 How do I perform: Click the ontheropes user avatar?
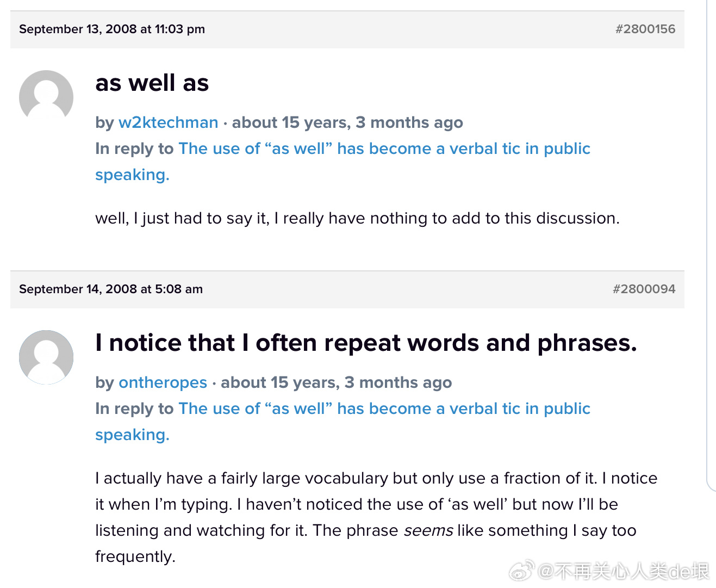click(46, 357)
